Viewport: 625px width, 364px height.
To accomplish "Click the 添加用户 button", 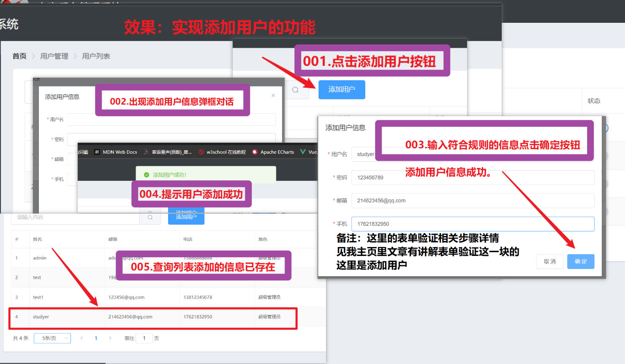I will click(x=342, y=90).
